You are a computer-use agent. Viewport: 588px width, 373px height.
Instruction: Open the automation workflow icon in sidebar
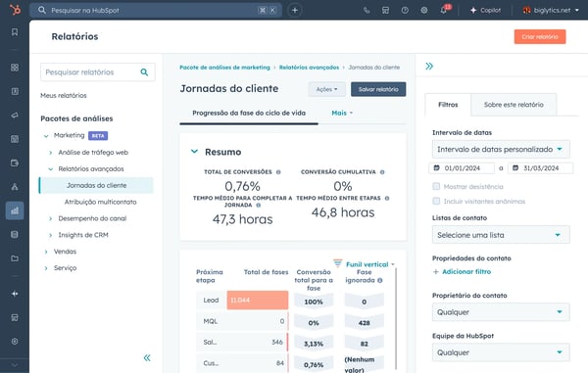15,187
